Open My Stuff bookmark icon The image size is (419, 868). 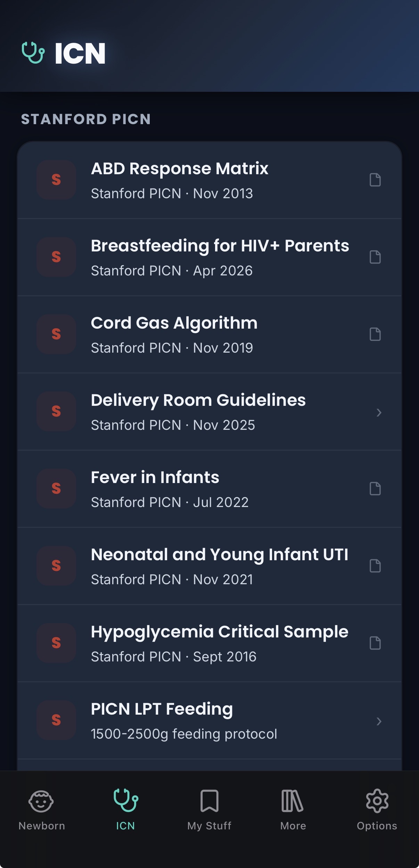coord(209,801)
